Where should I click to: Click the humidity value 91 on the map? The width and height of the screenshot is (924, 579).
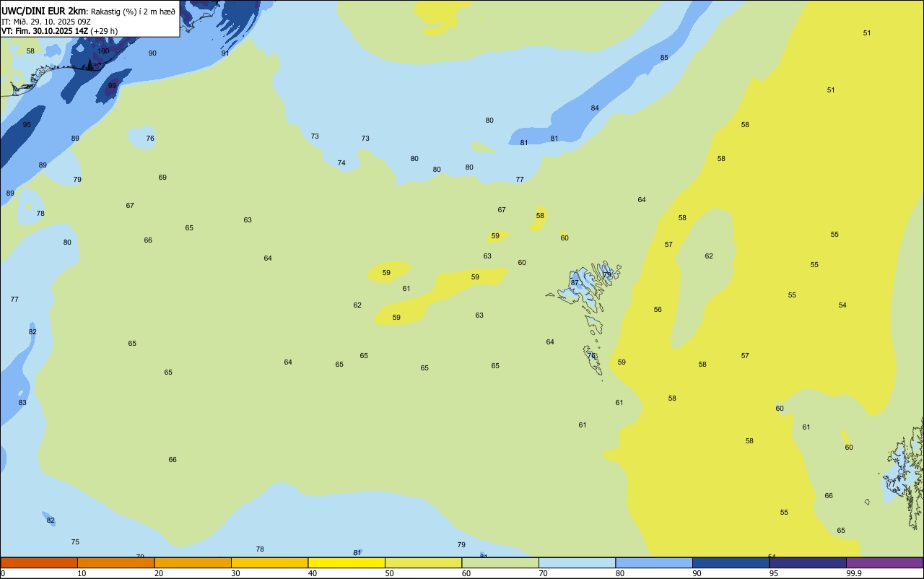click(225, 53)
